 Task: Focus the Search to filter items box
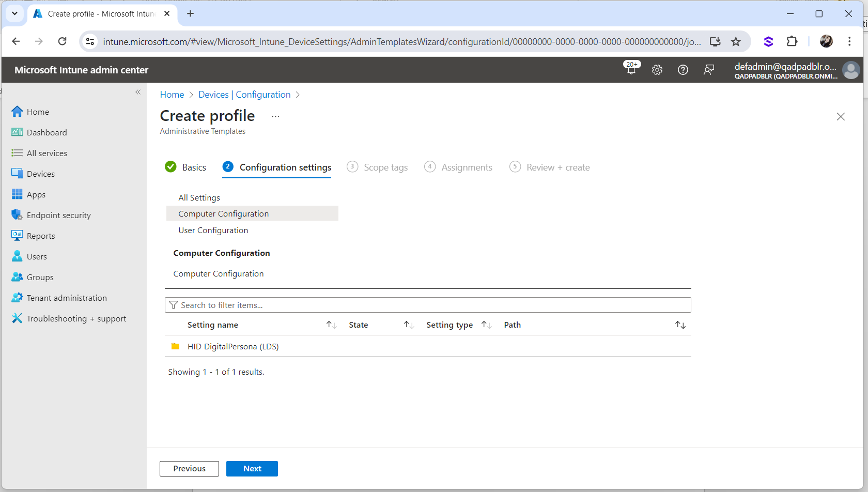click(x=428, y=305)
